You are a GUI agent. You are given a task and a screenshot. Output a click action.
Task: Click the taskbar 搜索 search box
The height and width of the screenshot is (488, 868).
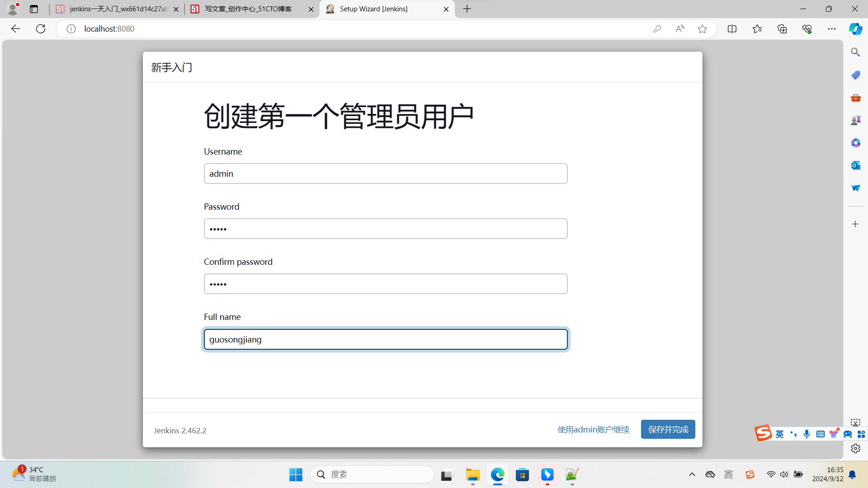[x=372, y=474]
